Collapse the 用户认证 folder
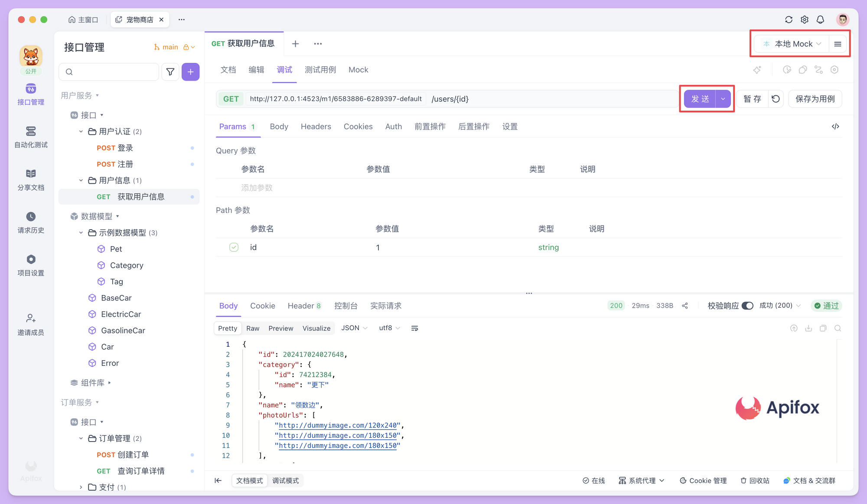The image size is (867, 504). [81, 131]
